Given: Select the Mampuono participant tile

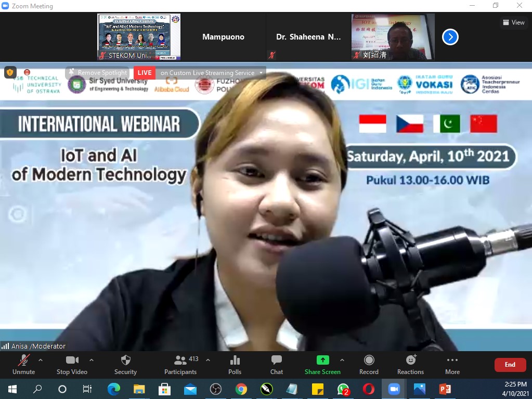Looking at the screenshot, I should (x=223, y=37).
